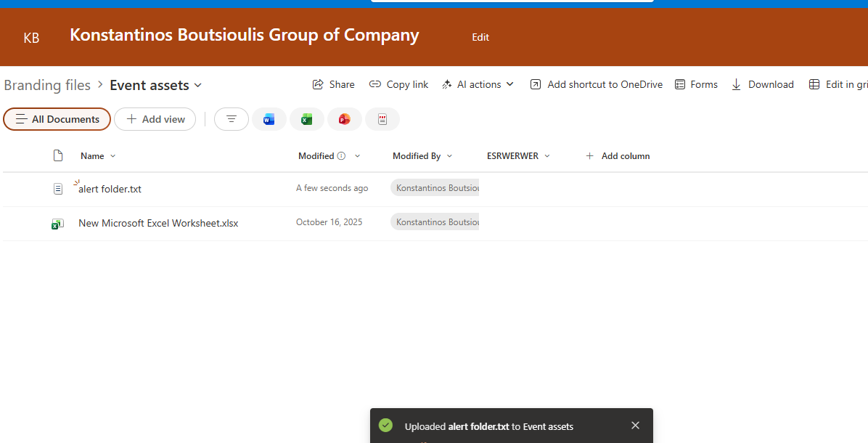Click Add view button
Viewport: 868px width, 443px height.
155,119
